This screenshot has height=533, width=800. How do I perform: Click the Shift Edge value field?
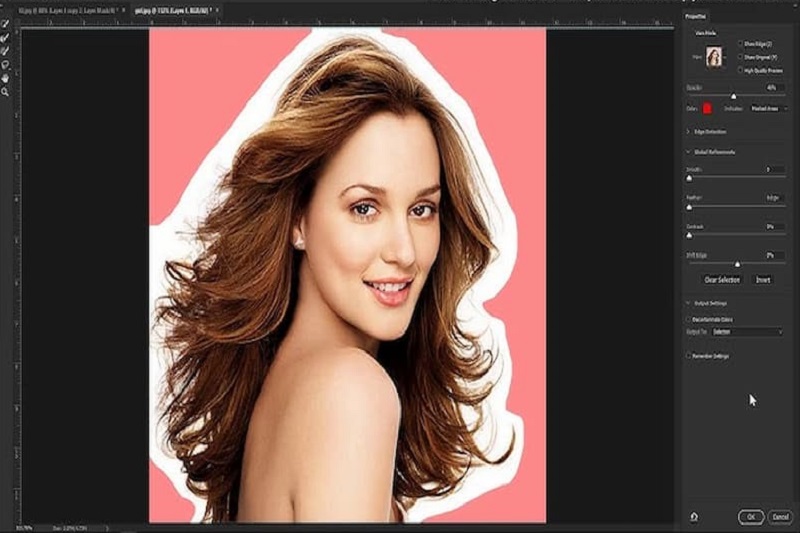(774, 255)
